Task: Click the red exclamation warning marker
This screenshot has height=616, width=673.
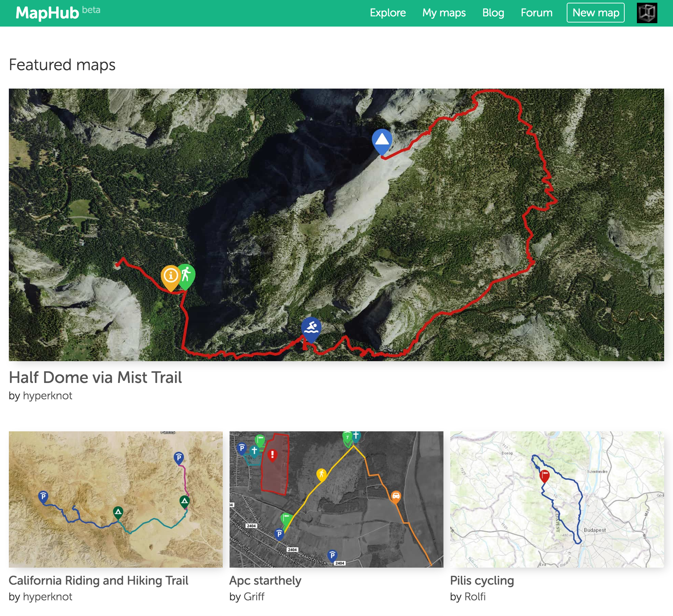Action: click(272, 455)
